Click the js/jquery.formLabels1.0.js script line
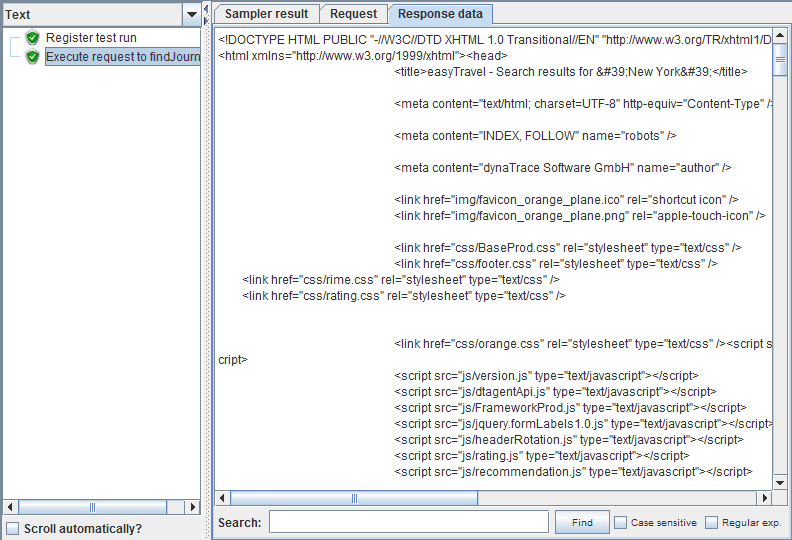The height and width of the screenshot is (540, 792). click(583, 424)
